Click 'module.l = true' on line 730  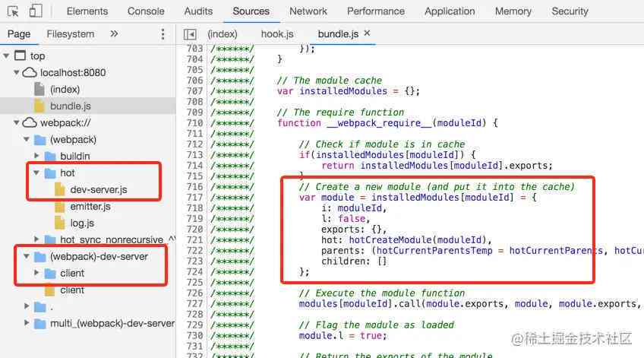[x=343, y=335]
